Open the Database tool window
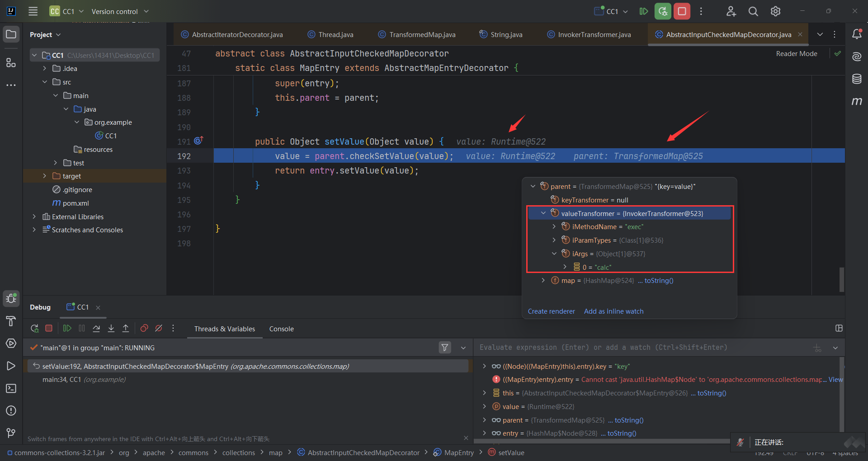This screenshot has height=461, width=868. tap(857, 79)
